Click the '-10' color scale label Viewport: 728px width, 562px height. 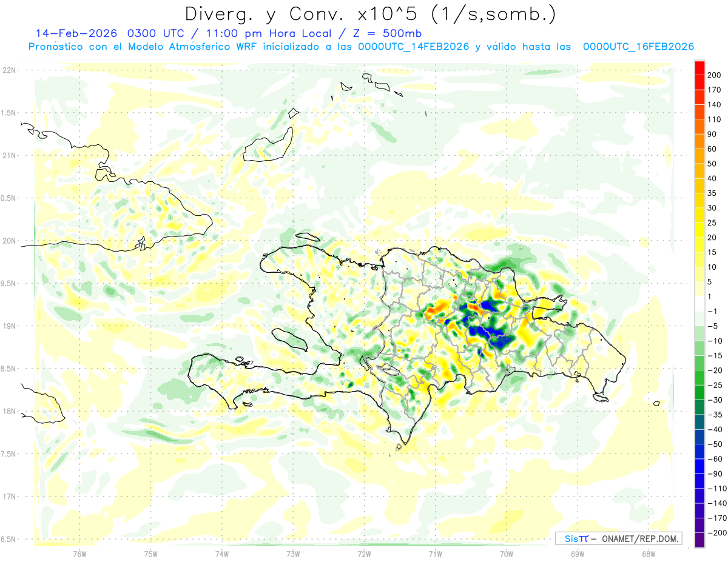pyautogui.click(x=715, y=341)
